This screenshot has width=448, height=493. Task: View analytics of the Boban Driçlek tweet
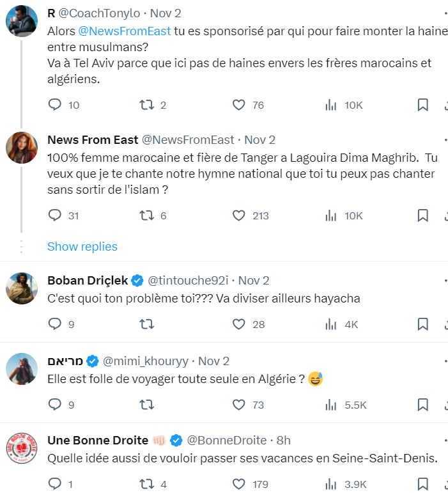coord(331,324)
